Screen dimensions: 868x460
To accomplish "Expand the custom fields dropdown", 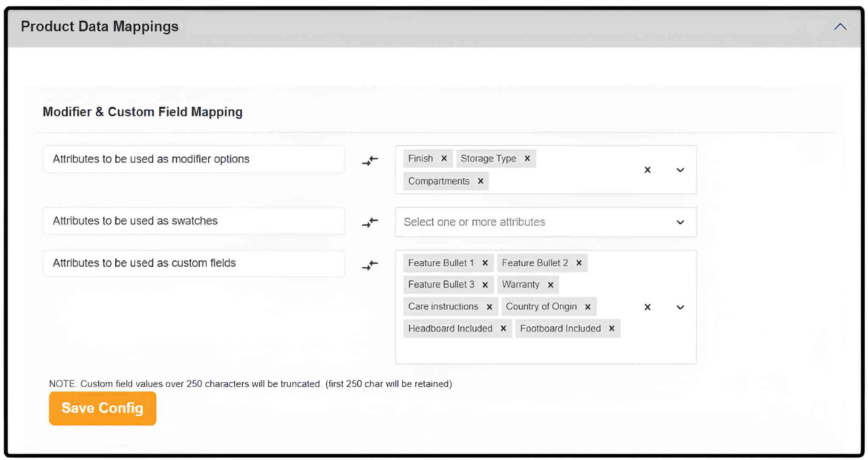I will (x=680, y=307).
